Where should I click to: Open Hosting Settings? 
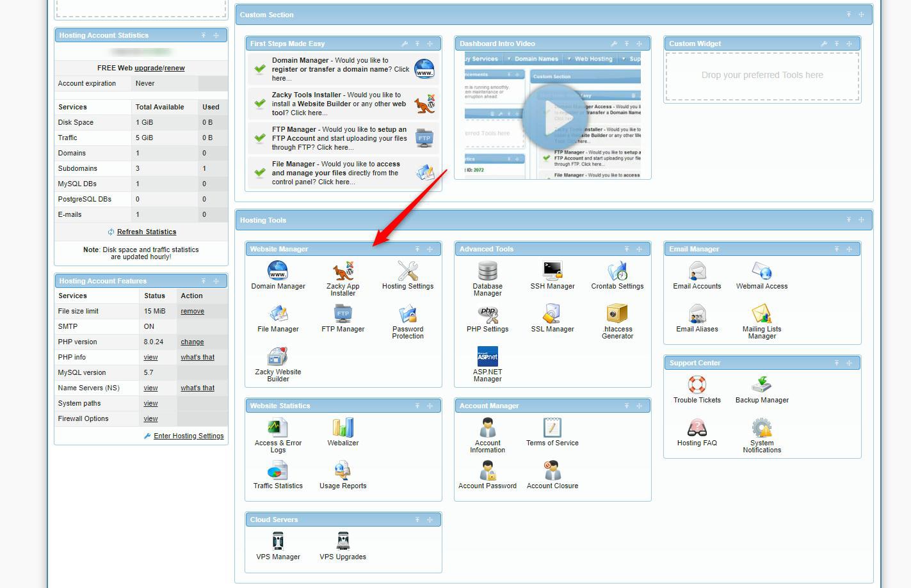pyautogui.click(x=407, y=275)
